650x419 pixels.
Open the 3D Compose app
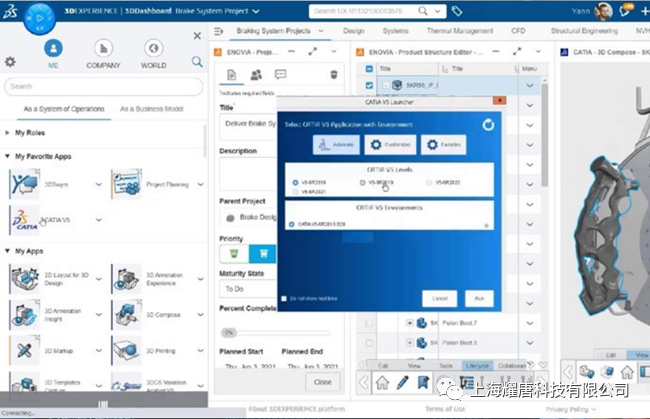click(126, 315)
